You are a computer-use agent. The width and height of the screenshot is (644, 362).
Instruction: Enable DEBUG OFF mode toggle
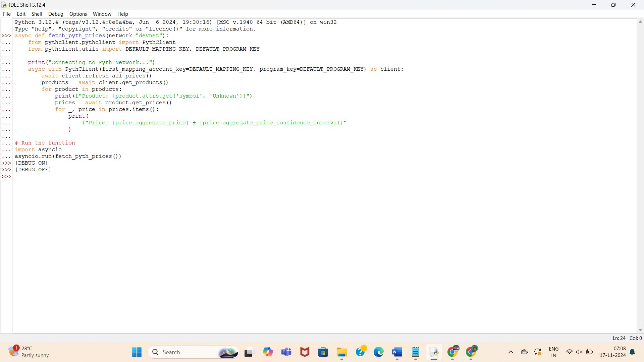33,169
